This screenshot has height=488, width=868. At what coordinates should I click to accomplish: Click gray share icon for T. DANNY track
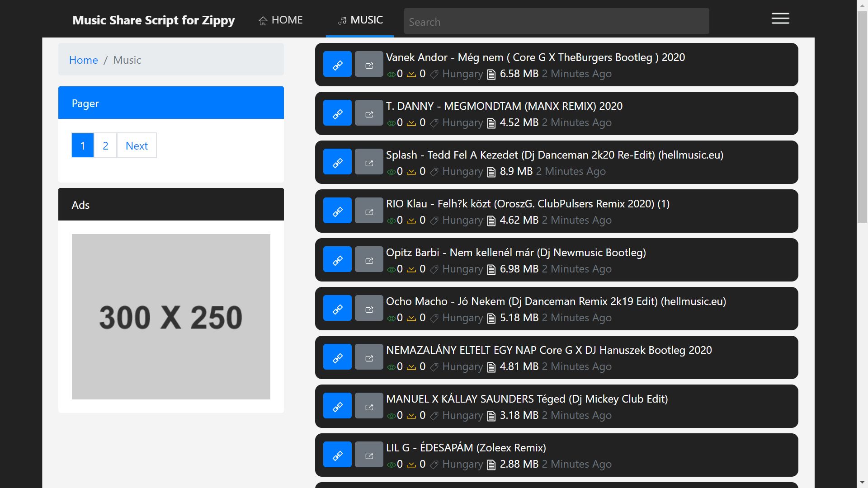[369, 113]
